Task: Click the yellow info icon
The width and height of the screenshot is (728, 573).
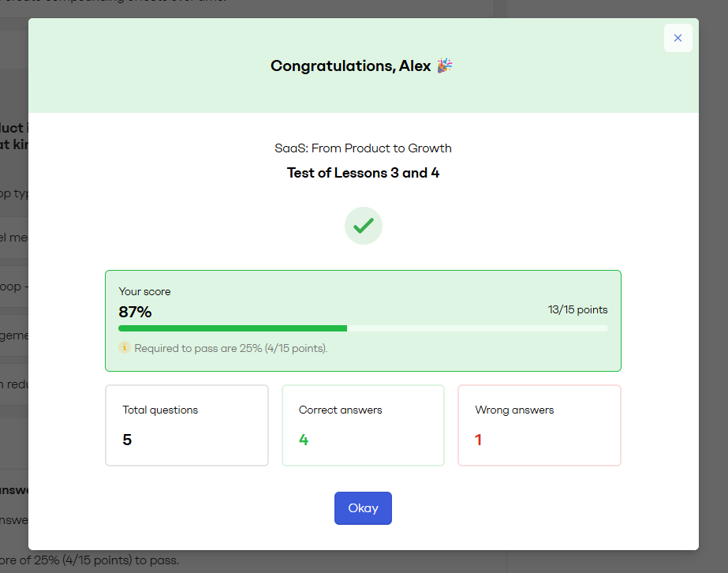Action: tap(124, 347)
